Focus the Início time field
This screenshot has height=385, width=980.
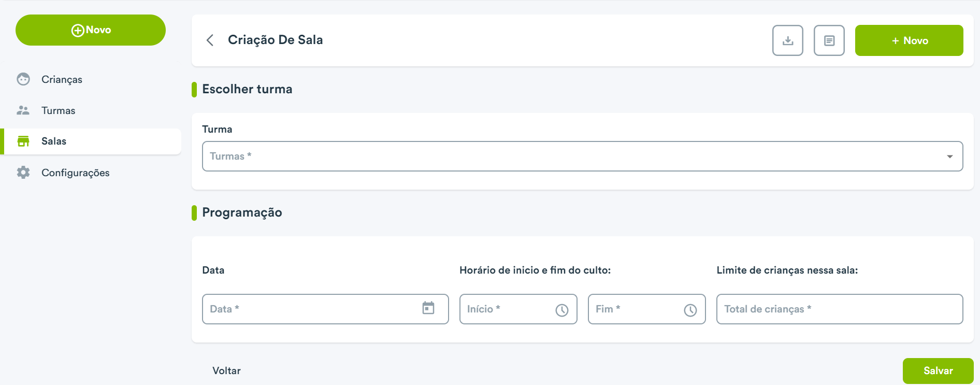tap(518, 309)
